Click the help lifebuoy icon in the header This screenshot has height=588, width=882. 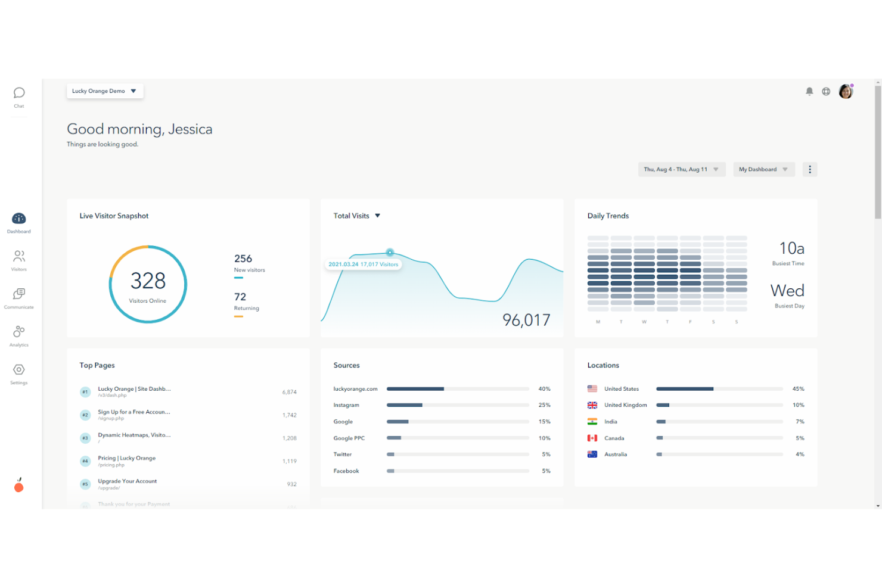pyautogui.click(x=827, y=91)
